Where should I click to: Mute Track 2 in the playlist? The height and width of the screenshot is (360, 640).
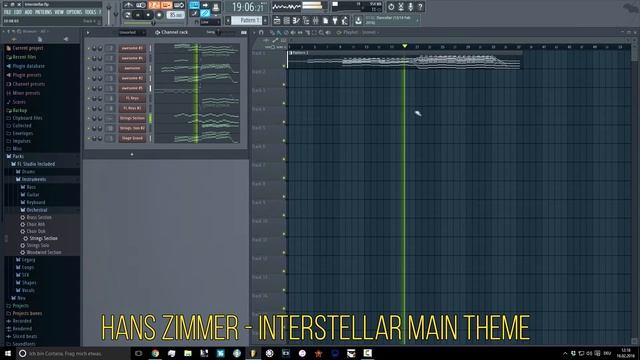coord(284,84)
